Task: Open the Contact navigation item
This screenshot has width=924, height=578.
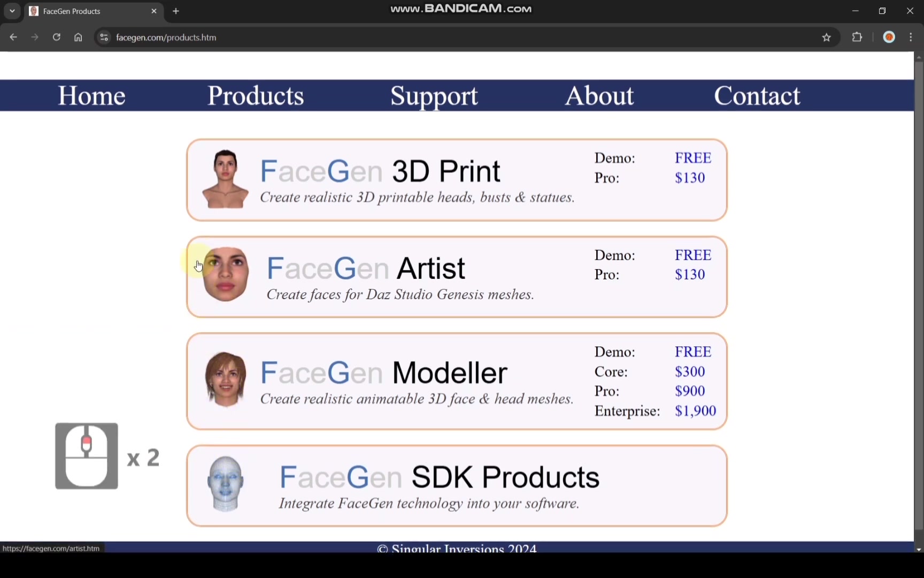Action: click(757, 96)
